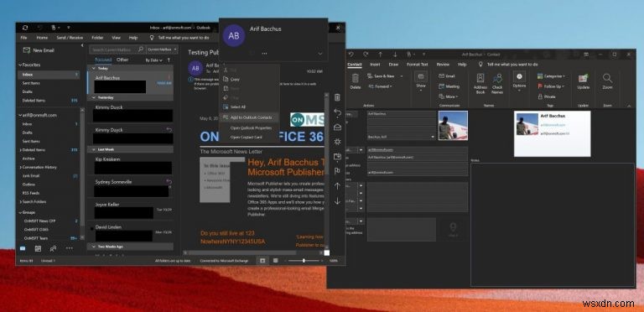
Task: Switch to the Other inbox tab
Action: (122, 60)
